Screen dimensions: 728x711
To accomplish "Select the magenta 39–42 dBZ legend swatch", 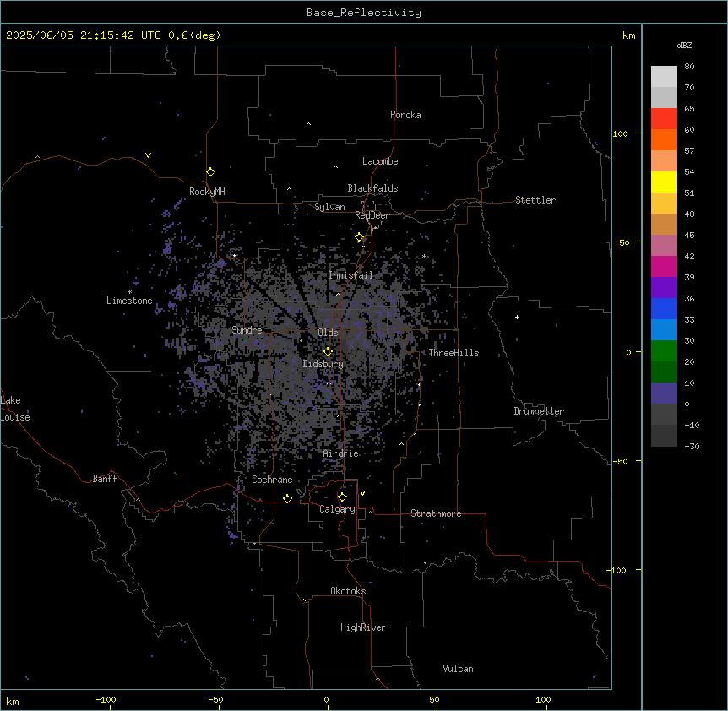I will (664, 267).
